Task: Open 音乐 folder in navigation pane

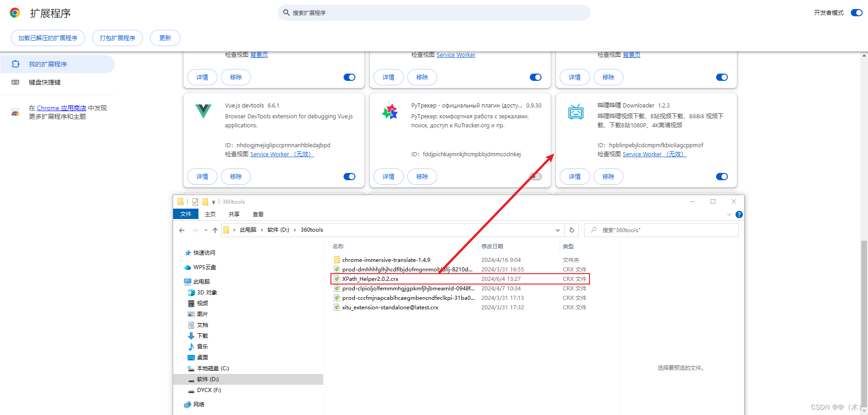Action: click(198, 347)
